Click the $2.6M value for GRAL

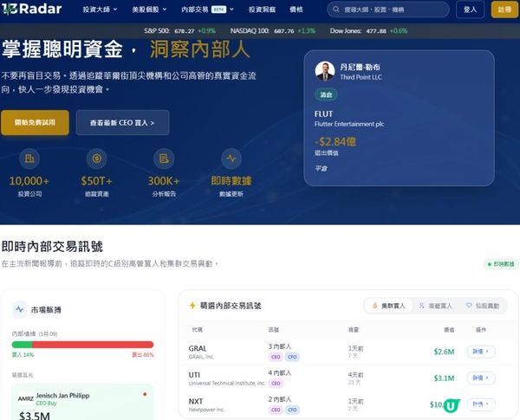pyautogui.click(x=444, y=352)
